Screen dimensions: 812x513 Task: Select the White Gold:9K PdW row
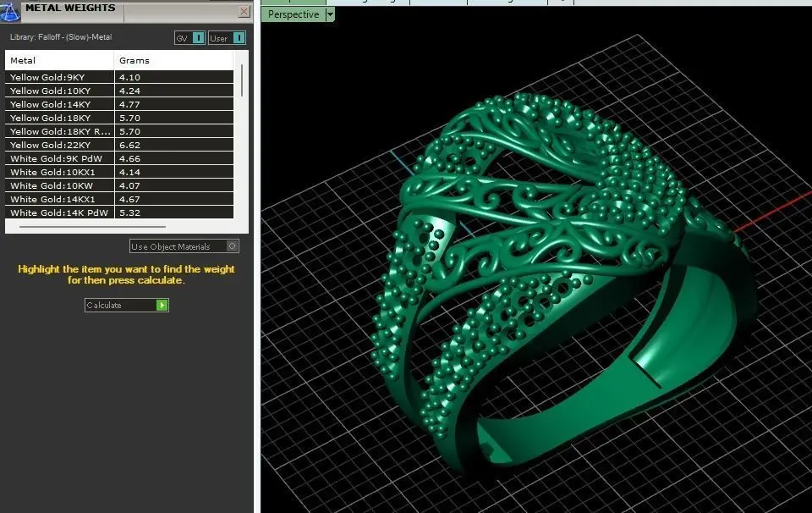coord(119,158)
